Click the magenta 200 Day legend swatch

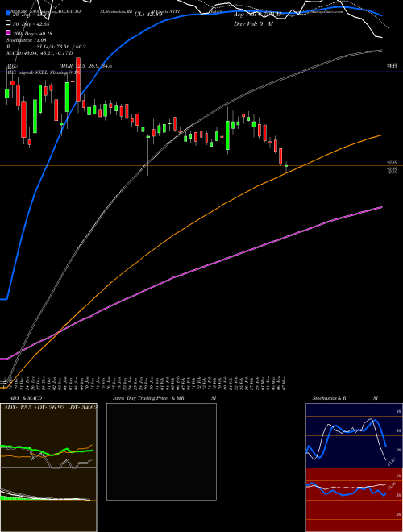pyautogui.click(x=8, y=33)
